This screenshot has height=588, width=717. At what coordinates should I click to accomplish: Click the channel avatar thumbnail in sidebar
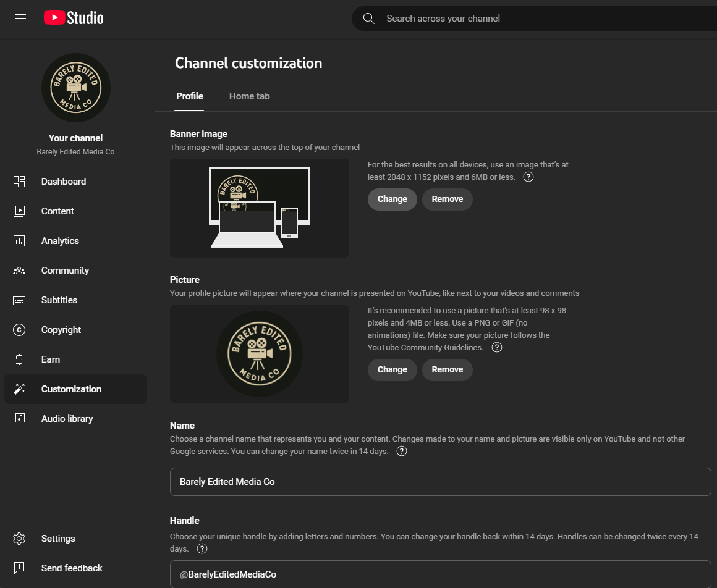pyautogui.click(x=75, y=88)
